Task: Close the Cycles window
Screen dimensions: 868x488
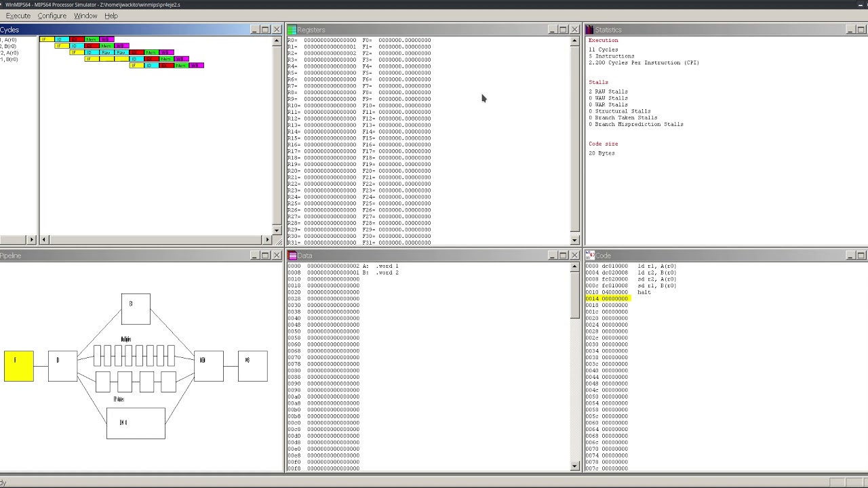Action: click(x=277, y=30)
